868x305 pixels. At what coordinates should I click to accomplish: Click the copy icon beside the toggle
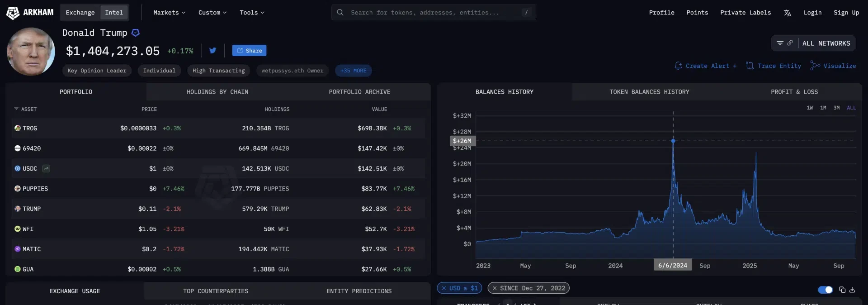click(842, 290)
